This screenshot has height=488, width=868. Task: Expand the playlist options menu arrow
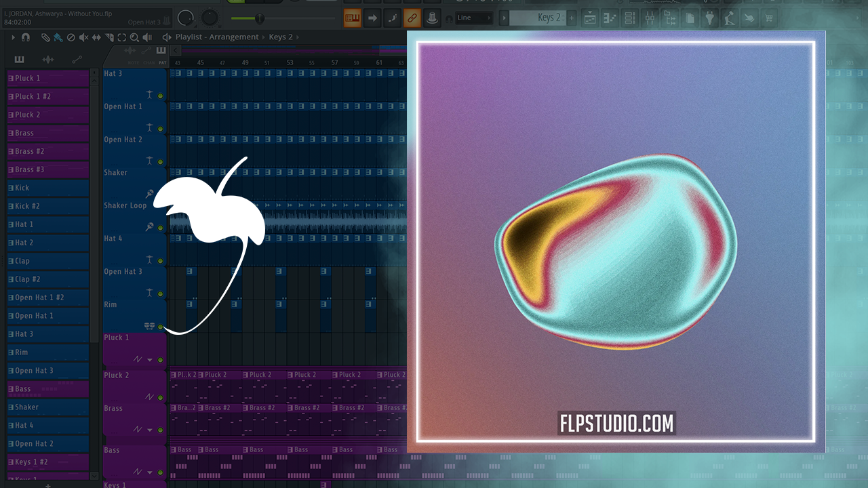pyautogui.click(x=13, y=37)
